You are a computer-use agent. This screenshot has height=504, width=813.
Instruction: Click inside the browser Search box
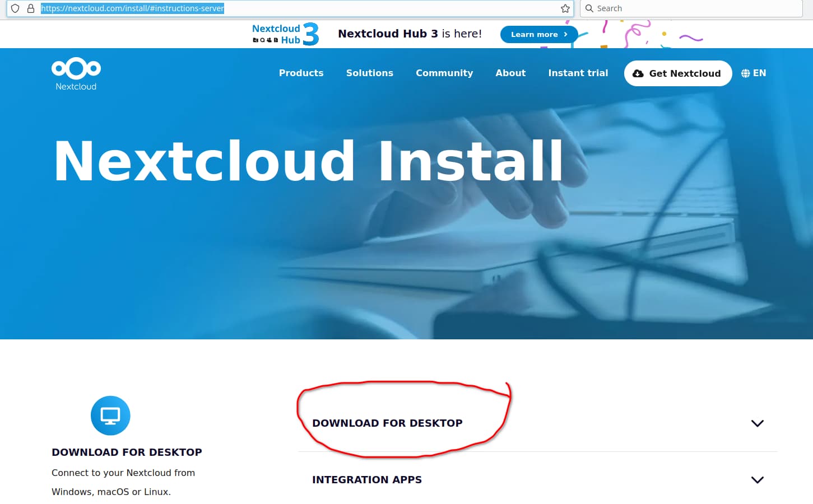tap(695, 8)
